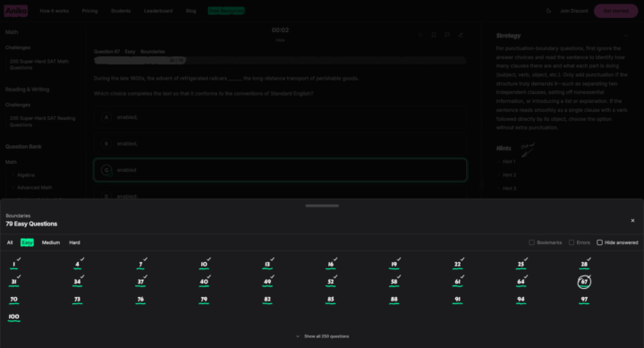Open the Students page
Viewport: 644px width, 348px height.
[x=121, y=11]
